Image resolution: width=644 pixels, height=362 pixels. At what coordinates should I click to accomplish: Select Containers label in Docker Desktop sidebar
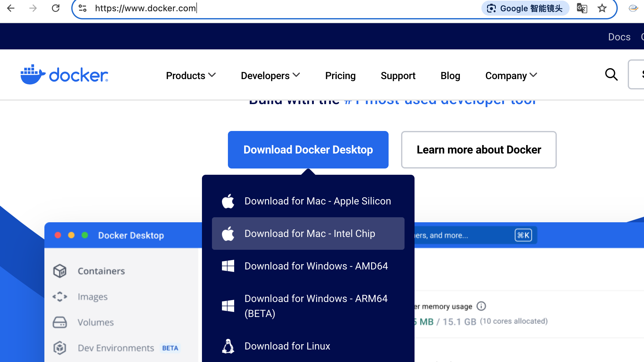coord(101,271)
